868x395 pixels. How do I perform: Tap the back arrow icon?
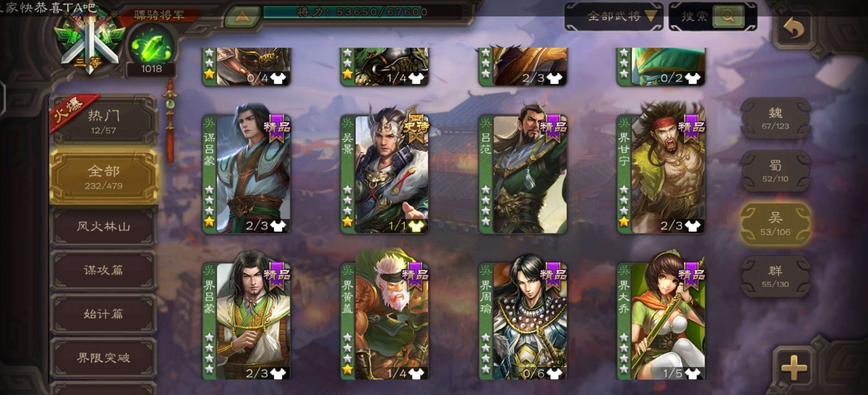793,28
